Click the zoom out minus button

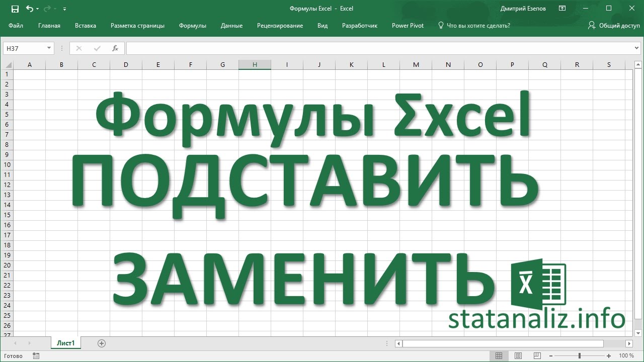551,356
